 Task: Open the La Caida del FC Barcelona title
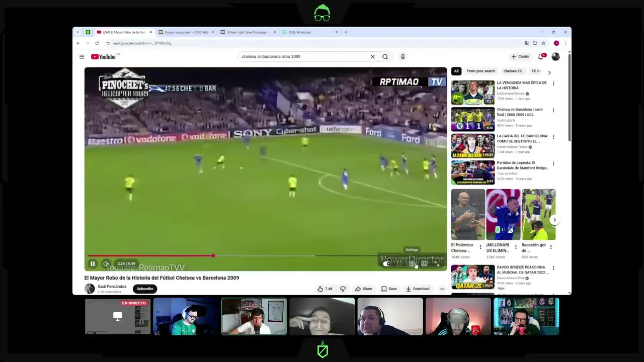tap(522, 138)
